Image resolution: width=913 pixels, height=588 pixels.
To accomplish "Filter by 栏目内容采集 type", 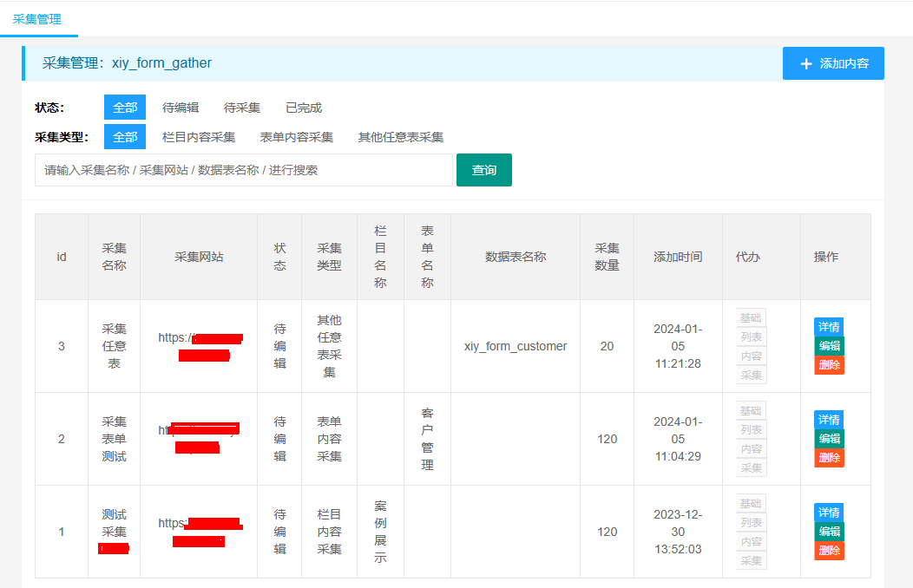I will pos(199,137).
